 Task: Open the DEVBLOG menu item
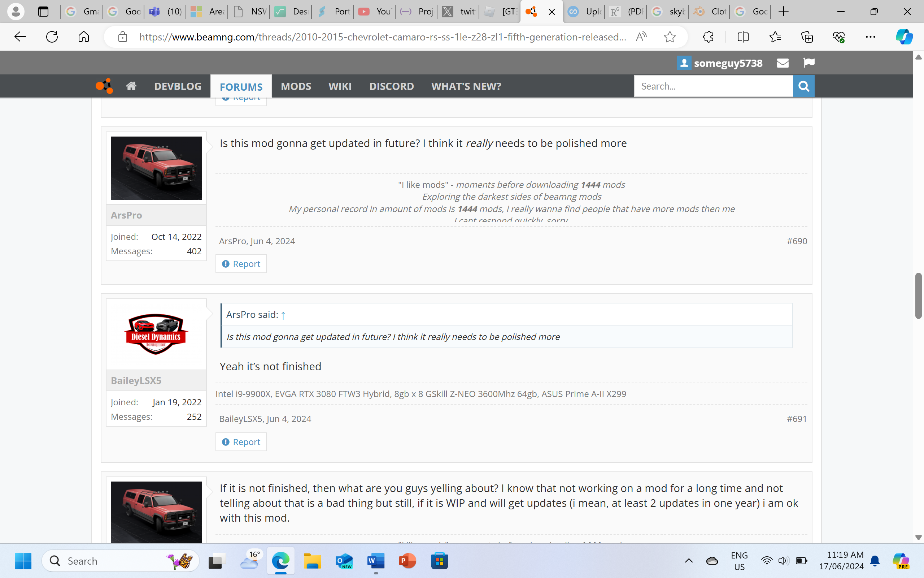(178, 86)
